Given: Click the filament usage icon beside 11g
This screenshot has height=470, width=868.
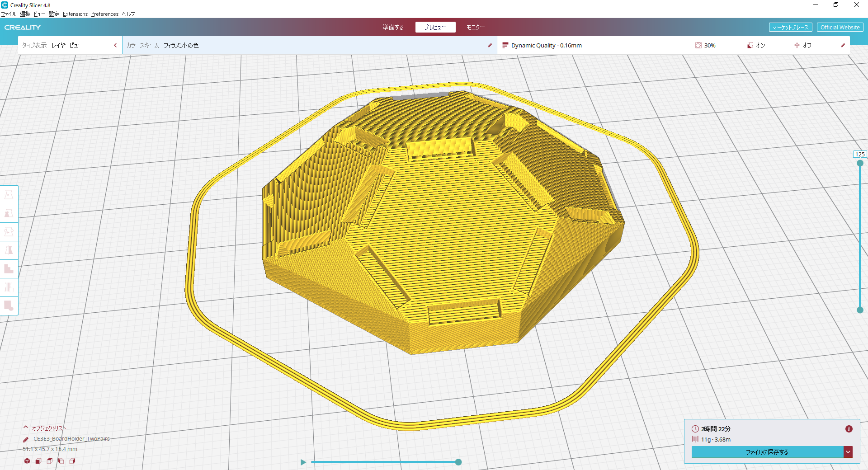Looking at the screenshot, I should coord(695,439).
